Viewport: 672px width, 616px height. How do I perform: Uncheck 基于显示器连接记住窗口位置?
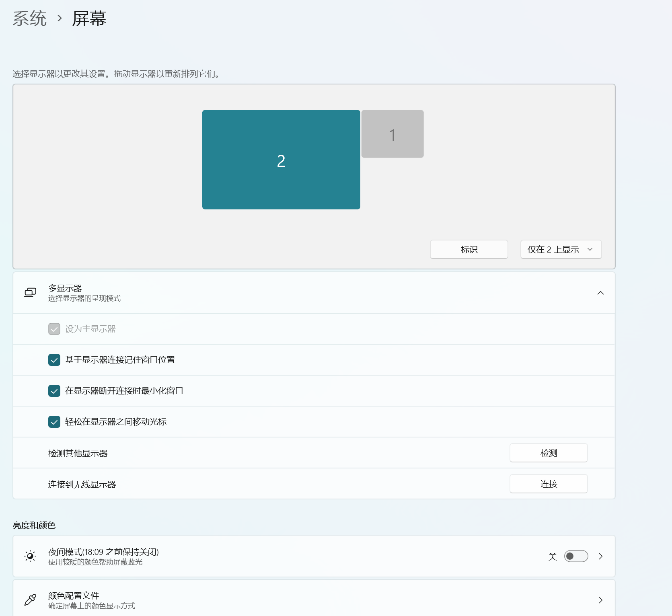point(54,360)
